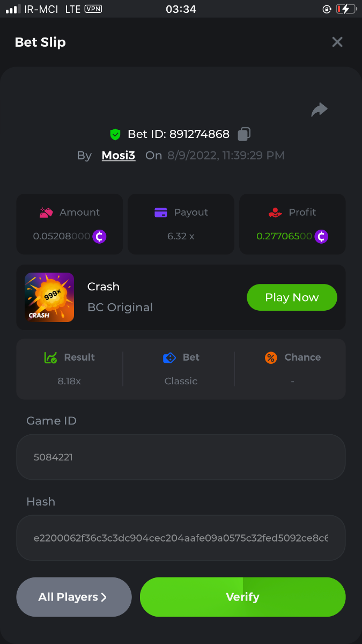Select the Hash value field

[181, 538]
